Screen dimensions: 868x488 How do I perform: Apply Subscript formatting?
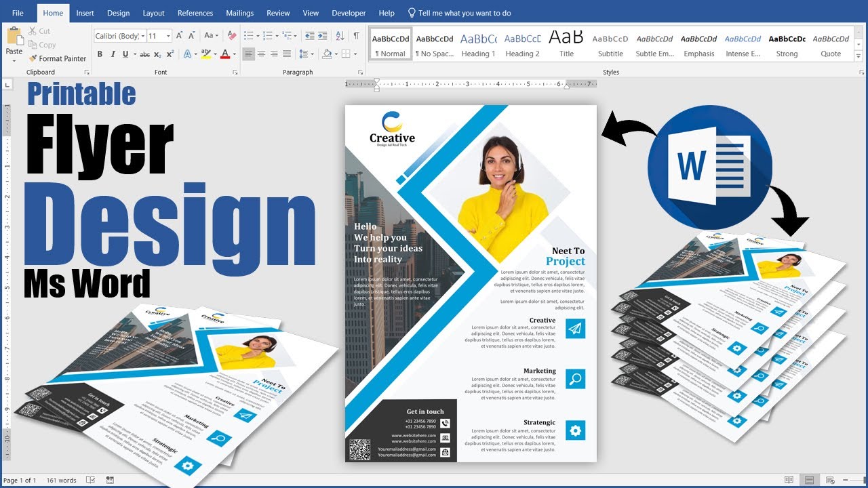point(157,54)
